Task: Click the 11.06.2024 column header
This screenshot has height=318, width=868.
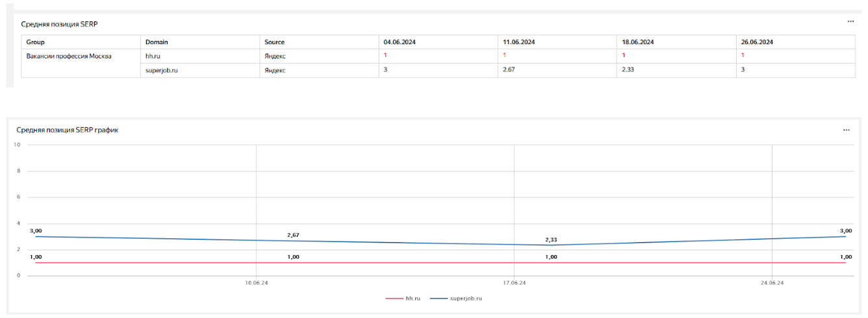Action: pyautogui.click(x=519, y=42)
